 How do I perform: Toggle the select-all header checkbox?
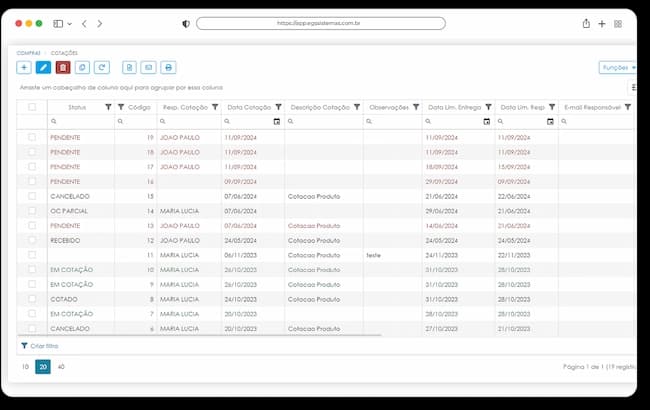(x=32, y=107)
